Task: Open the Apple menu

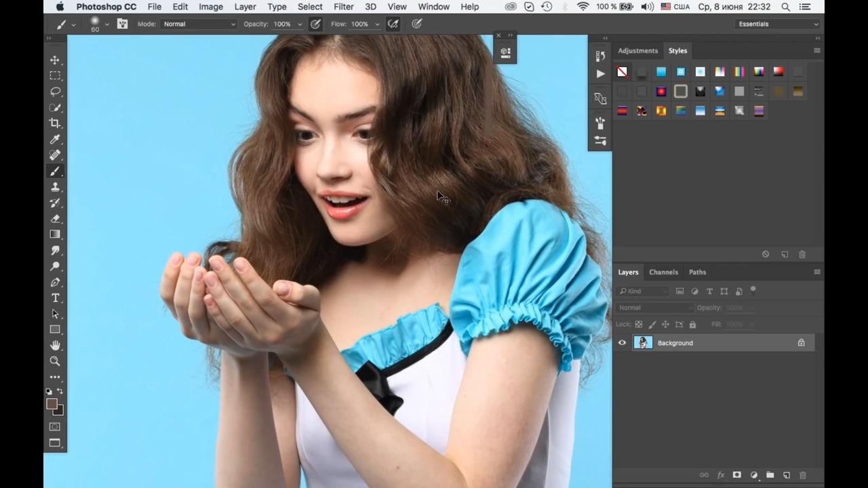Action: click(x=60, y=7)
